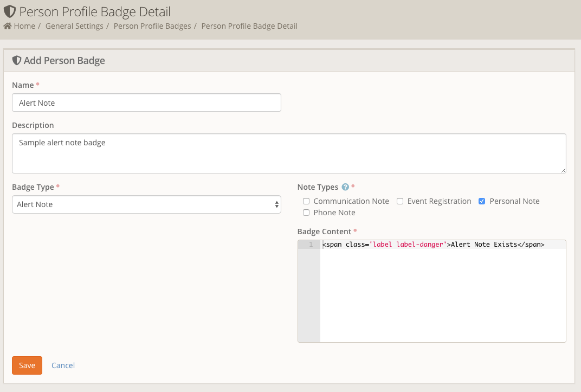
Task: Click the shield icon next to Add Person Badge
Action: pyautogui.click(x=17, y=61)
